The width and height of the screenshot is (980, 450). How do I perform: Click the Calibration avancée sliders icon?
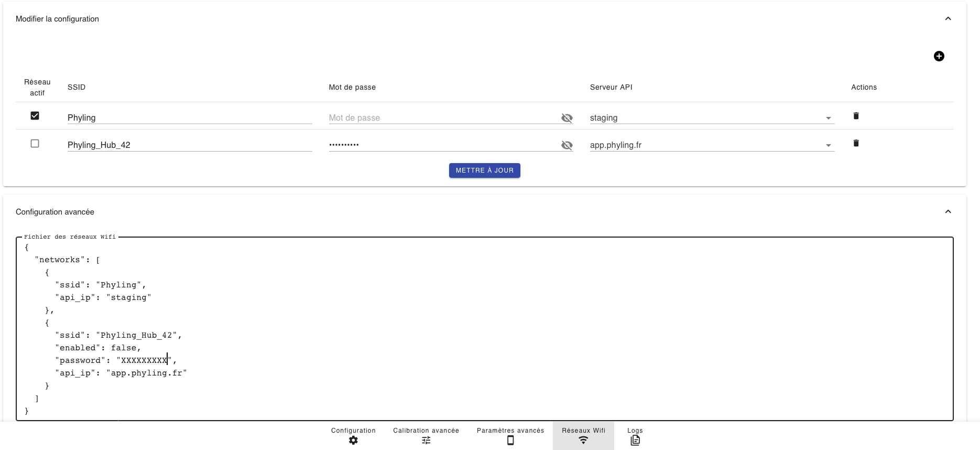pyautogui.click(x=426, y=441)
